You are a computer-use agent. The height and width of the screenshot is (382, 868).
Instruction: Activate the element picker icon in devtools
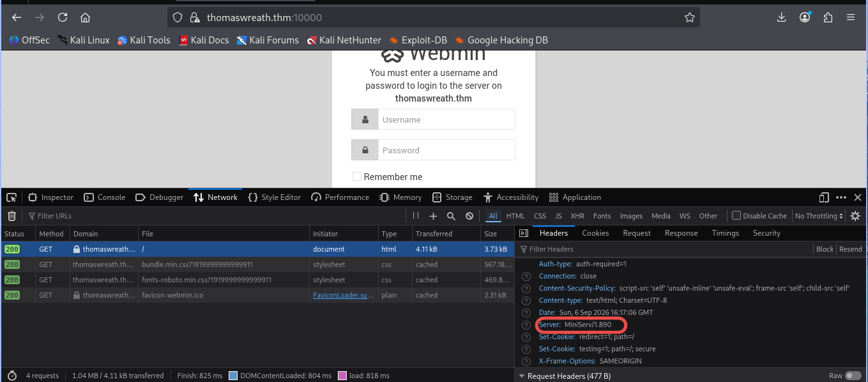[11, 197]
